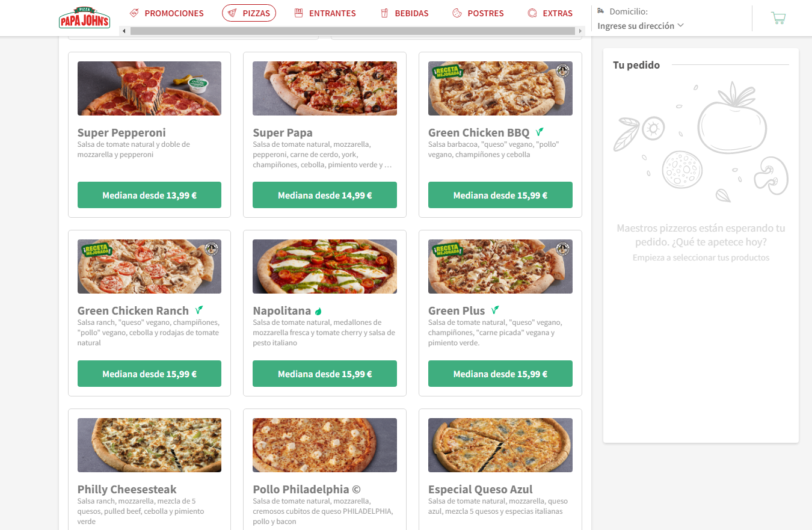Screen dimensions: 812x530
Task: Open the Super Pepperoni pizza photo
Action: 149,88
